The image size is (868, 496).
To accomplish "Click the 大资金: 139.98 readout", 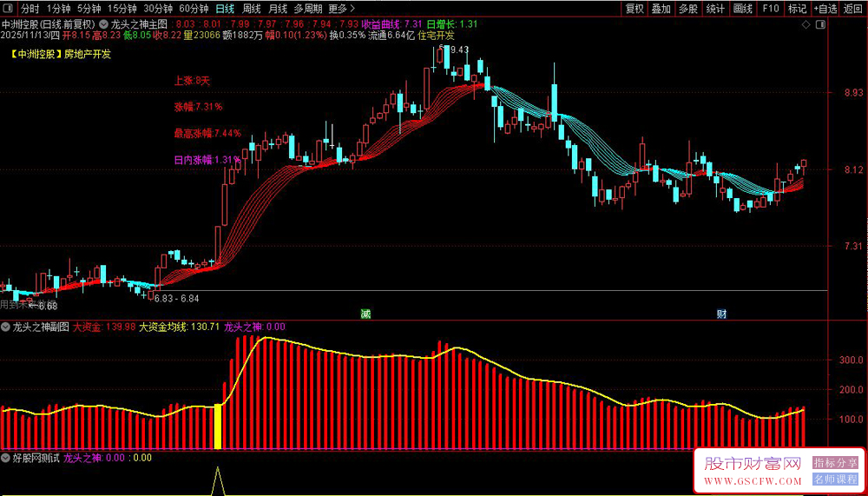I will tap(104, 327).
